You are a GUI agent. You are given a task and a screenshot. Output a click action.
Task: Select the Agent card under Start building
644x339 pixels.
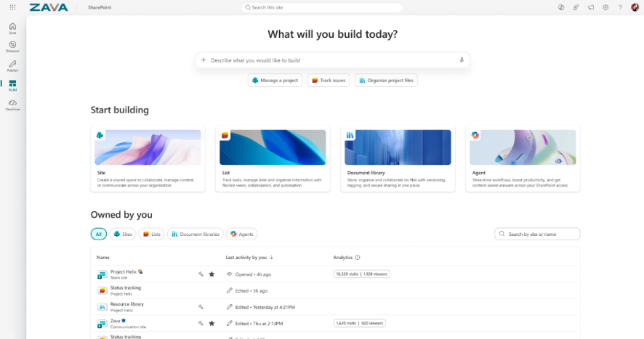click(522, 158)
